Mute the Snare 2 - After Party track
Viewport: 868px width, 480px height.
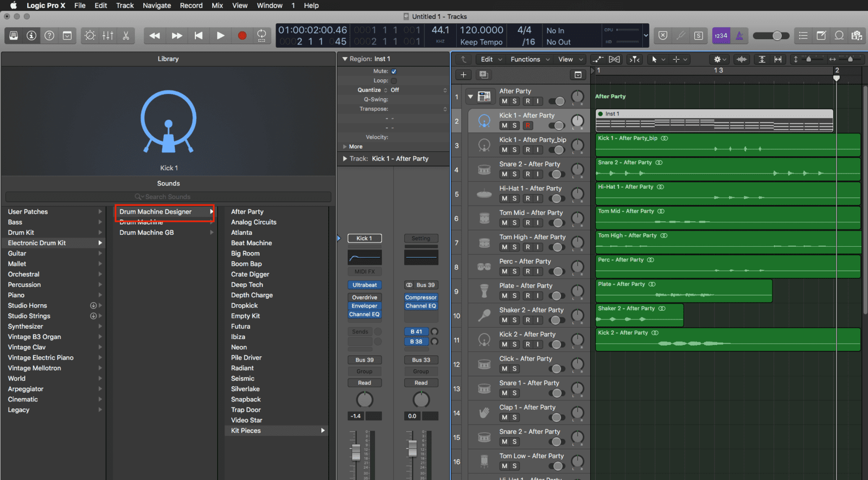pos(505,174)
